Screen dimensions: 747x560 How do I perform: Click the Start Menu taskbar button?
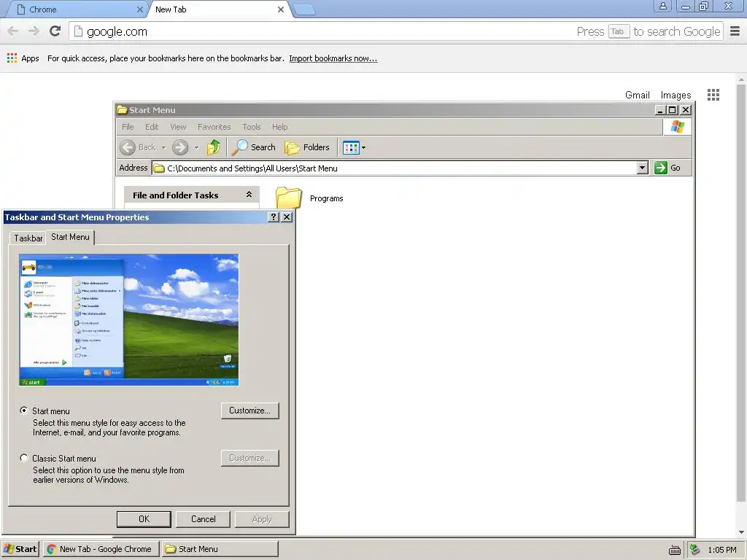pyautogui.click(x=220, y=549)
